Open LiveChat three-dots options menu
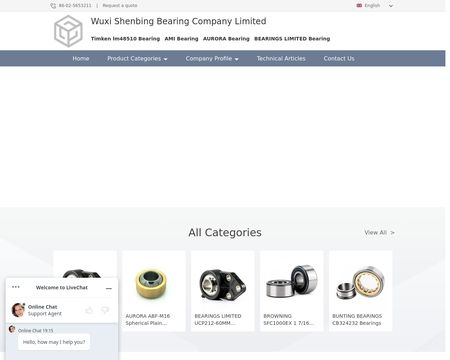Screen dimensions: 450x360 [16, 287]
